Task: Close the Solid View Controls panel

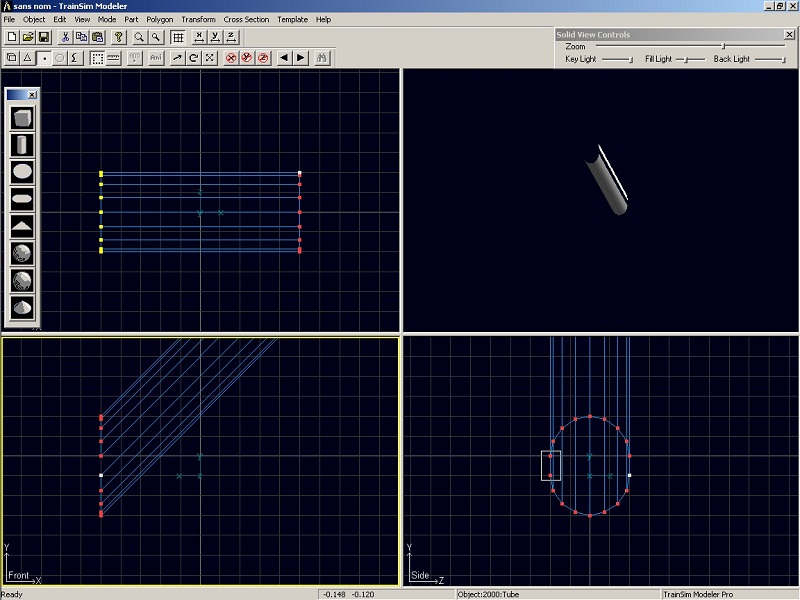Action: (789, 34)
